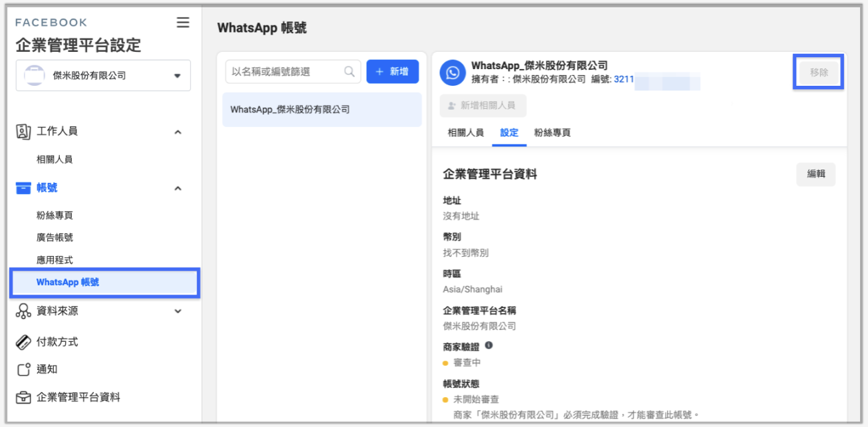Open 相關人員 in the sidebar
The height and width of the screenshot is (427, 868).
pos(55,160)
